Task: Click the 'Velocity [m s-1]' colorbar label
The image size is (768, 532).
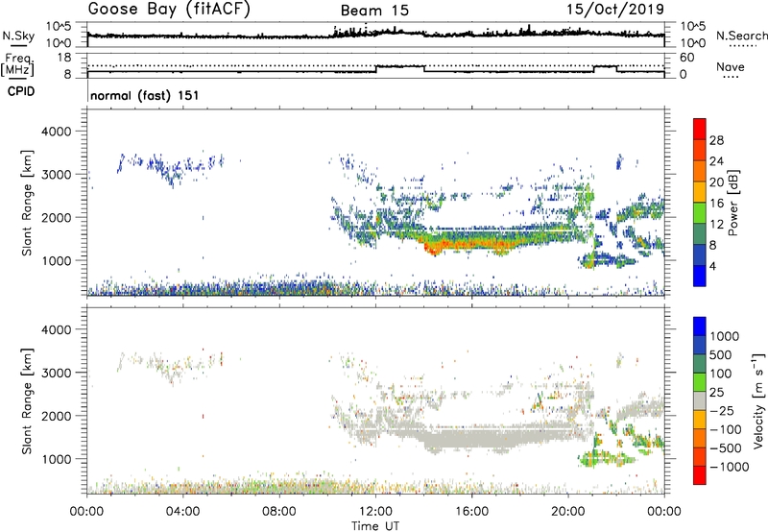Action: (758, 400)
